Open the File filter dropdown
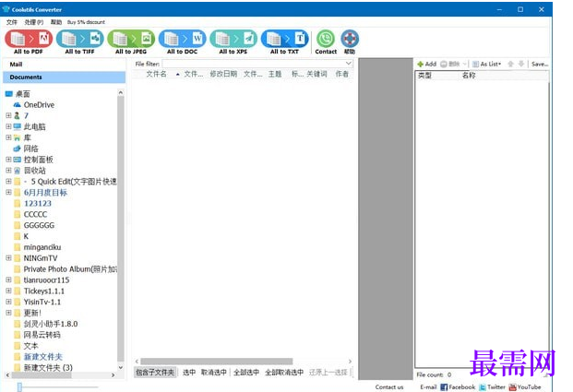This screenshot has height=392, width=573. tap(348, 64)
